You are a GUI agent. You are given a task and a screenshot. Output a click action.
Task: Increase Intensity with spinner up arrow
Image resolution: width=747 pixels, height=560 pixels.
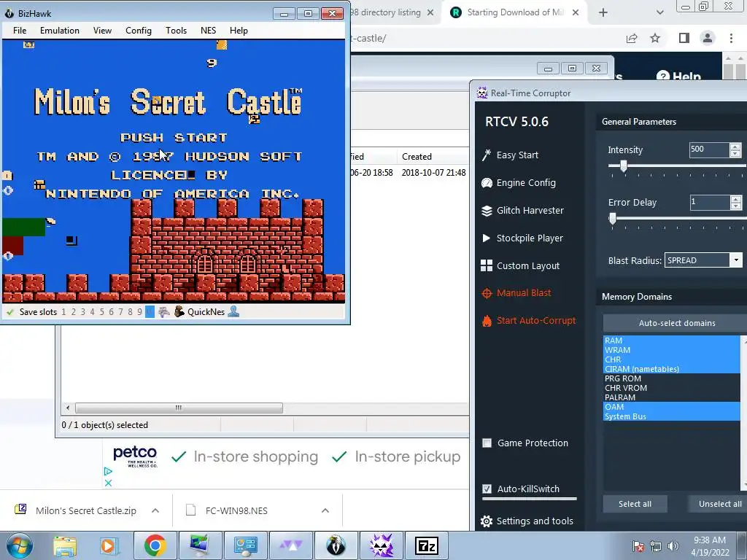pyautogui.click(x=735, y=146)
